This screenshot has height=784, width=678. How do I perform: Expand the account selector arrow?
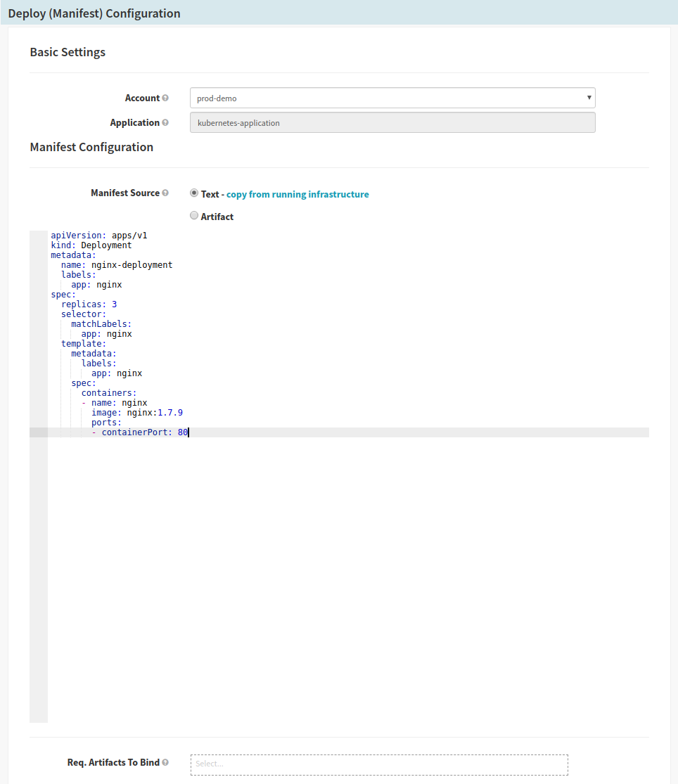(589, 98)
